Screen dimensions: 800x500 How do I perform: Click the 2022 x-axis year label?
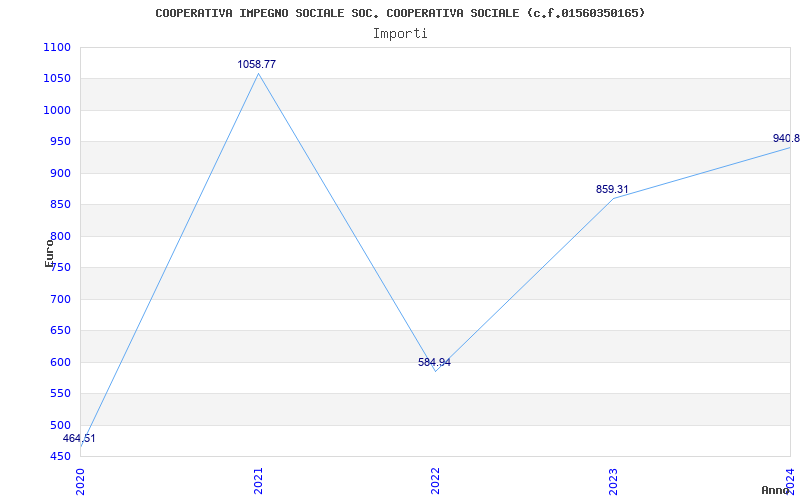435,481
